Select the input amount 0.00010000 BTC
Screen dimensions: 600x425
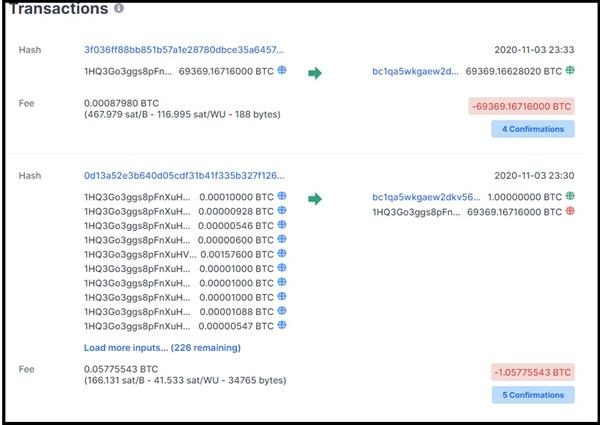(236, 197)
